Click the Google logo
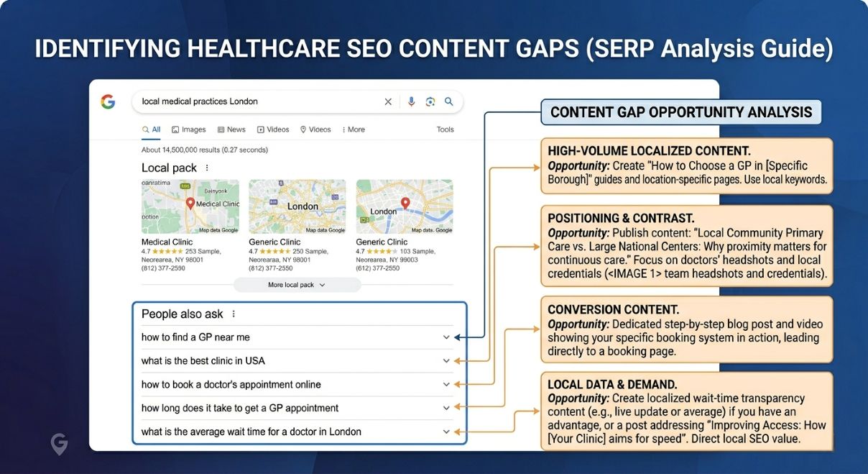 pyautogui.click(x=108, y=101)
